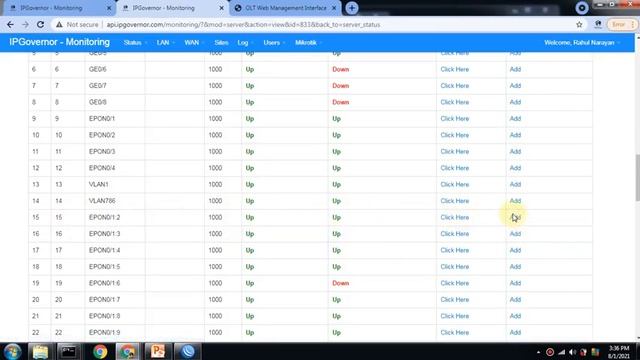Add the EPON0/1 interface
The width and height of the screenshot is (640, 360).
[x=515, y=119]
